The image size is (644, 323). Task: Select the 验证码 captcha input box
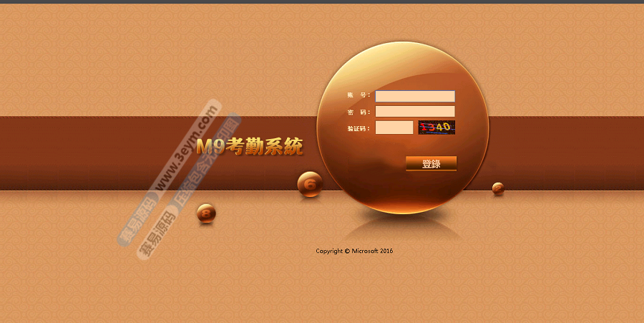(394, 127)
